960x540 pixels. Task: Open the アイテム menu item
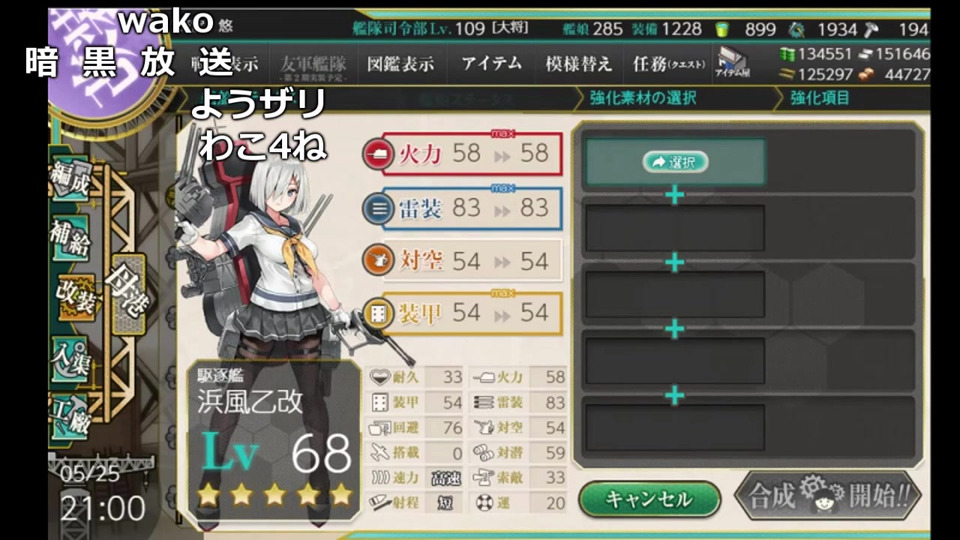492,63
